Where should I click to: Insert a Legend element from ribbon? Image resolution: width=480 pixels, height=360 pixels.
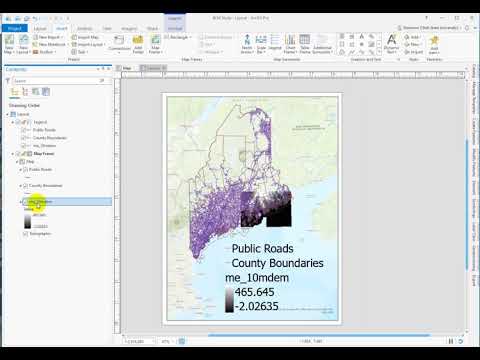click(x=275, y=43)
